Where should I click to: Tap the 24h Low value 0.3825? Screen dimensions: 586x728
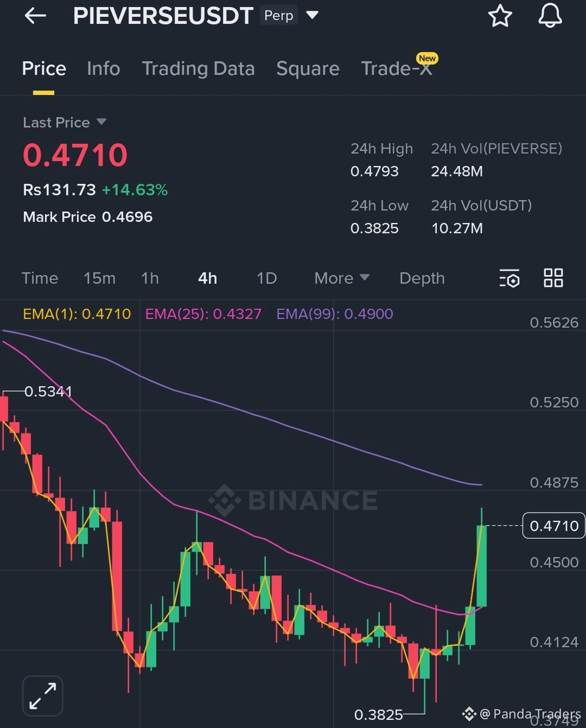coord(374,228)
